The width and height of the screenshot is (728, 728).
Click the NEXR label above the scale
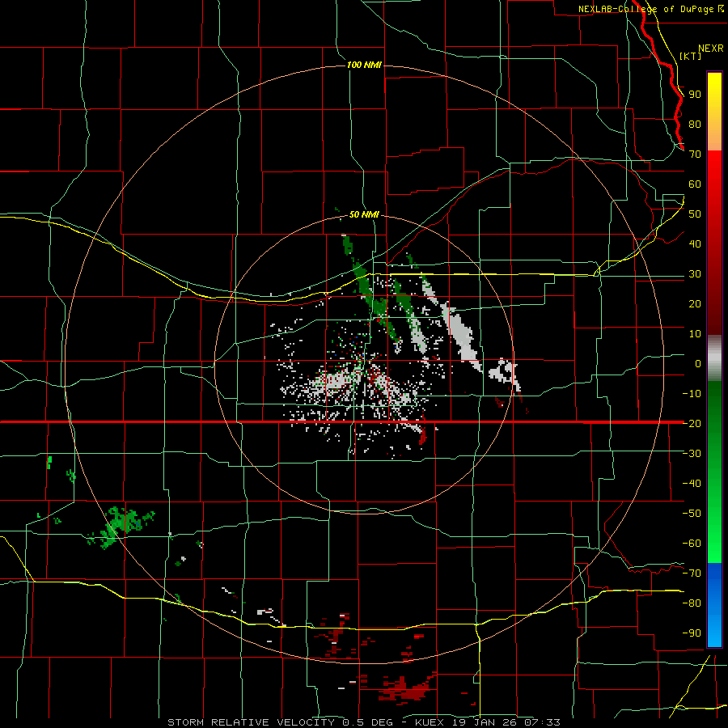tap(711, 49)
